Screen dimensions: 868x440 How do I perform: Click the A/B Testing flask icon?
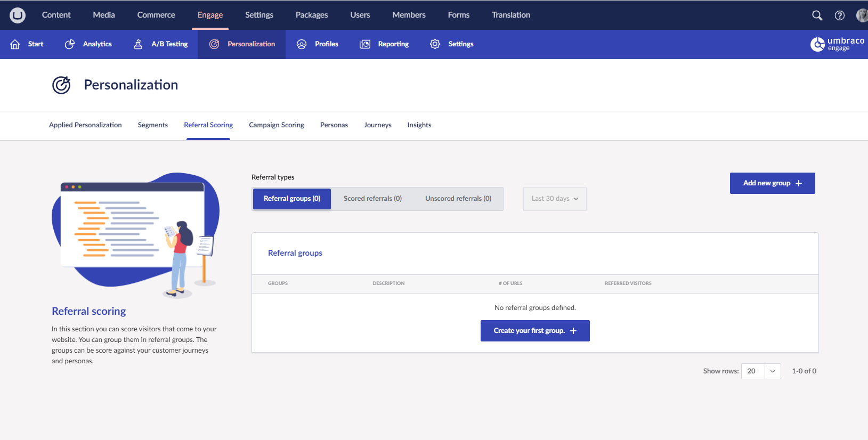(x=138, y=44)
